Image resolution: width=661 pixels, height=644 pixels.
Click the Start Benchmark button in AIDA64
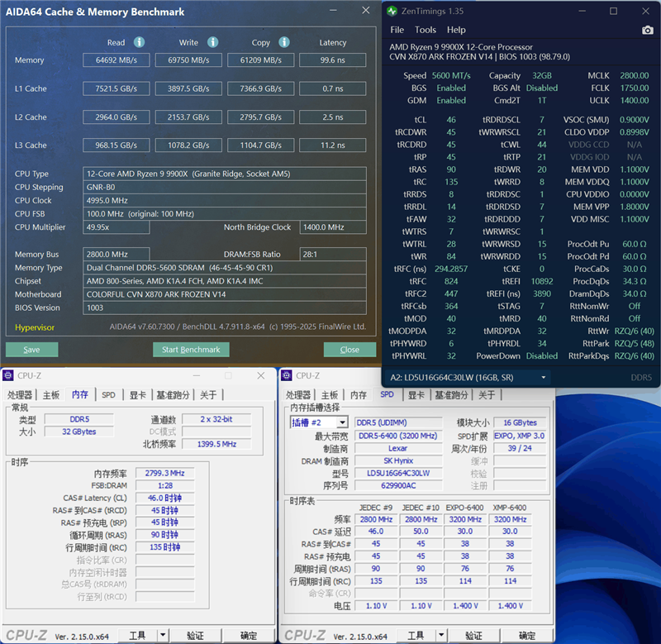pos(191,349)
